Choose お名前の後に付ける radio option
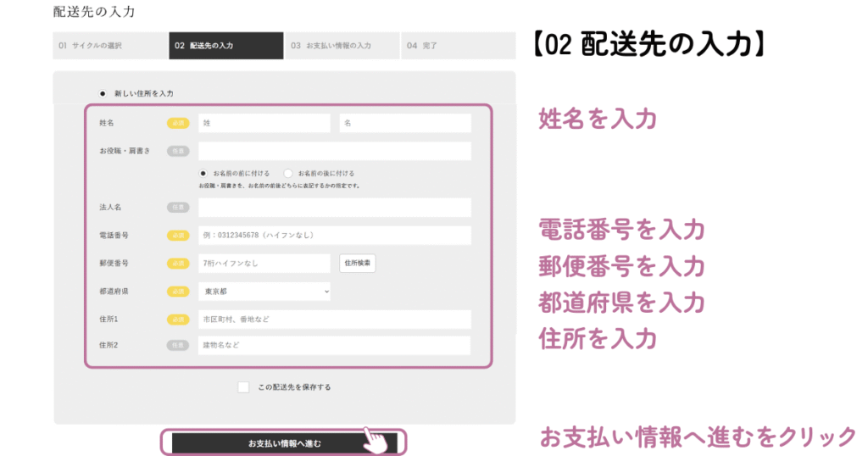 tap(288, 173)
